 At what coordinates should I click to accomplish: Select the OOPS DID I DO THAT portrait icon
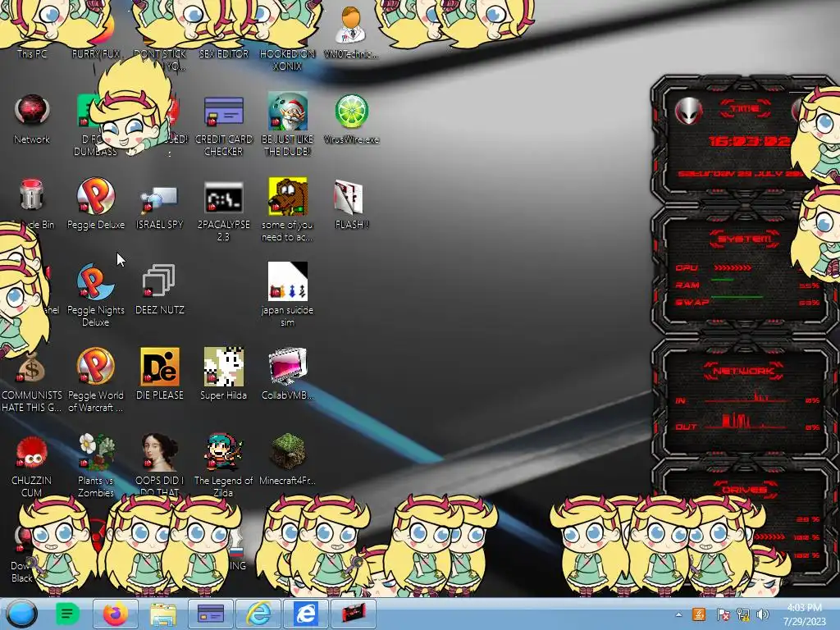point(159,452)
